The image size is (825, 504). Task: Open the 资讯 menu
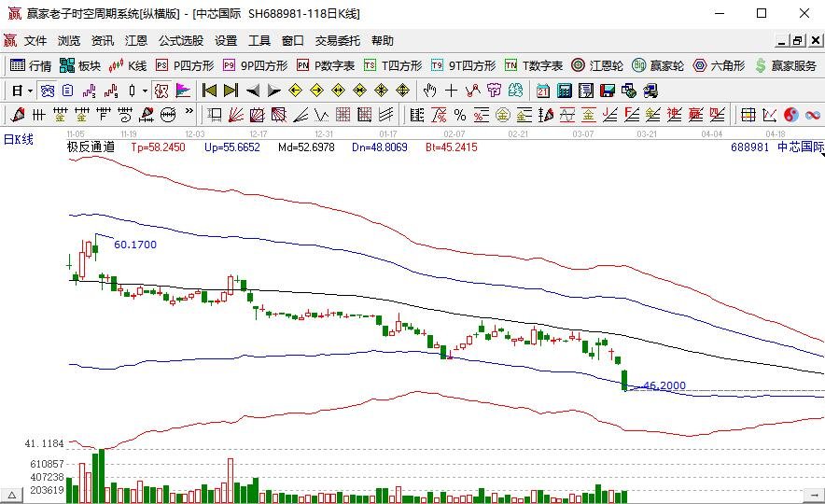[x=103, y=40]
